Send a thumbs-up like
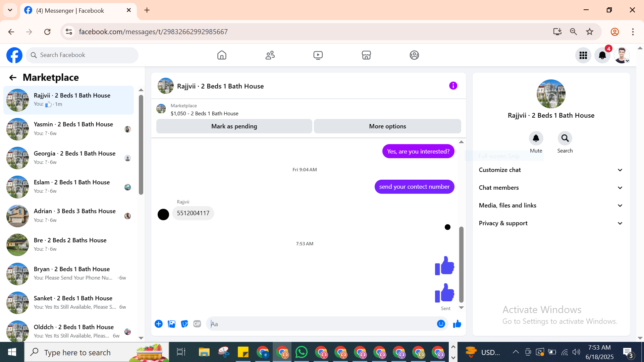Viewport: 644px width, 362px height. pos(457,324)
